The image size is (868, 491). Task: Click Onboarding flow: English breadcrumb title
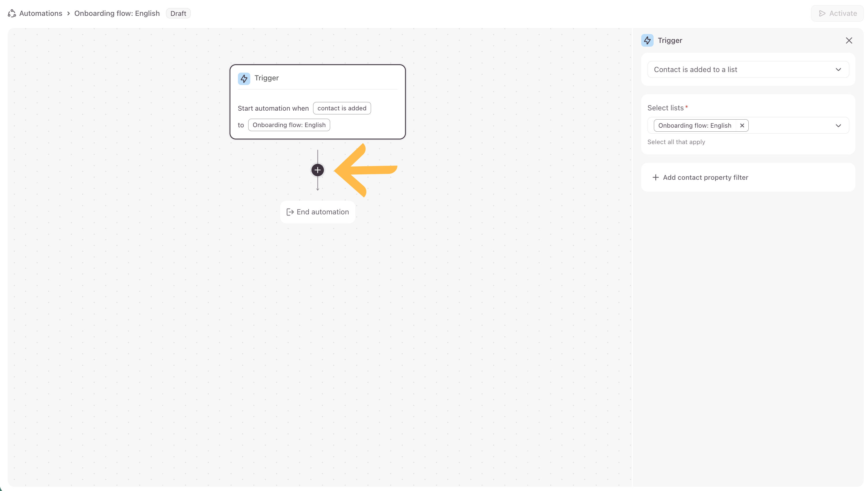(117, 14)
